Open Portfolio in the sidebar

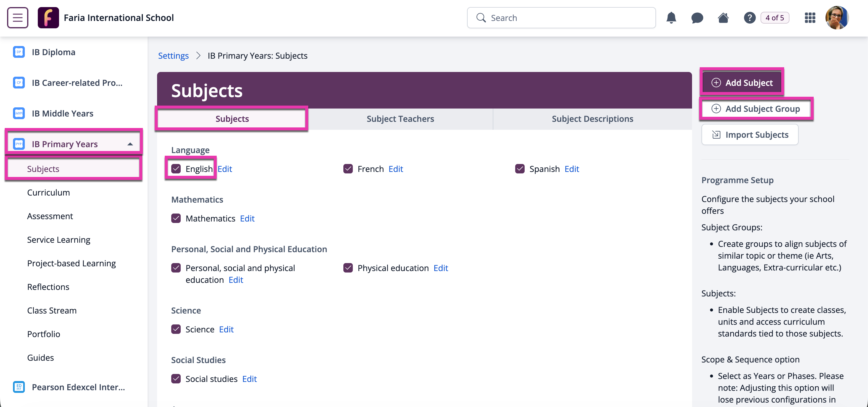[44, 334]
